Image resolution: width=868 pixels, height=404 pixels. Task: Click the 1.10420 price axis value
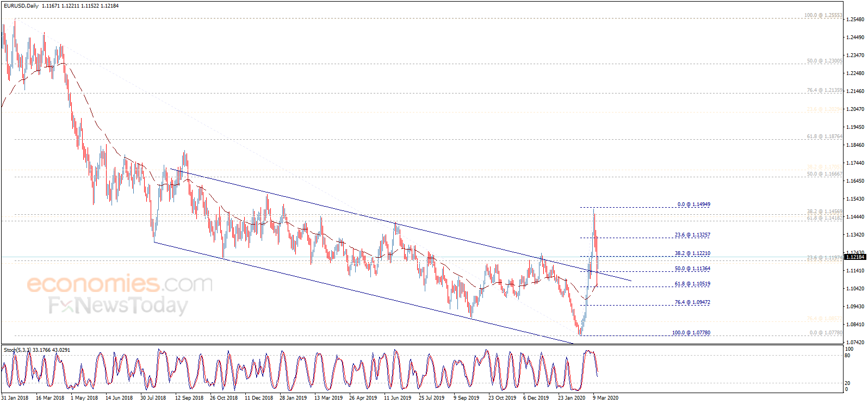tap(855, 289)
